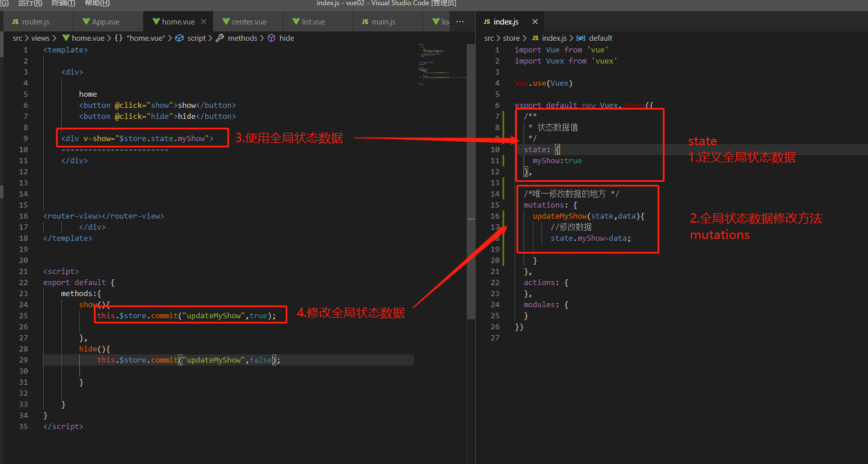Click the updateMyShow(state,data) function definition

589,216
